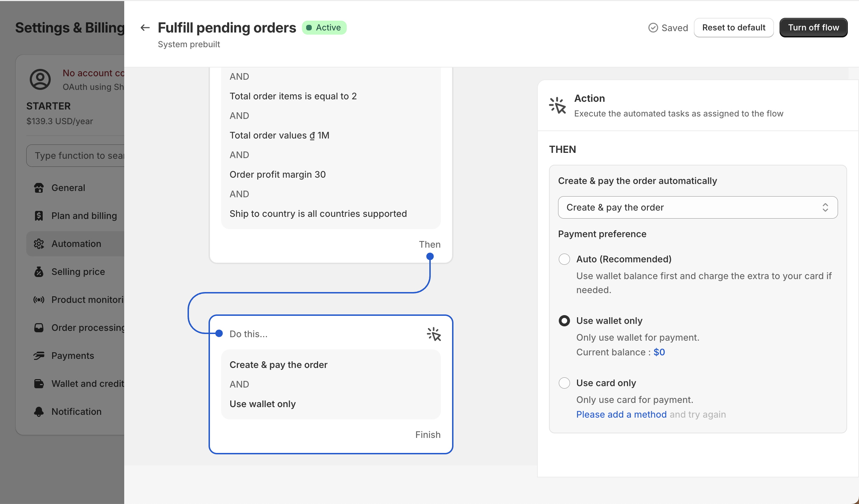Follow the Please add a method link

[x=621, y=414]
